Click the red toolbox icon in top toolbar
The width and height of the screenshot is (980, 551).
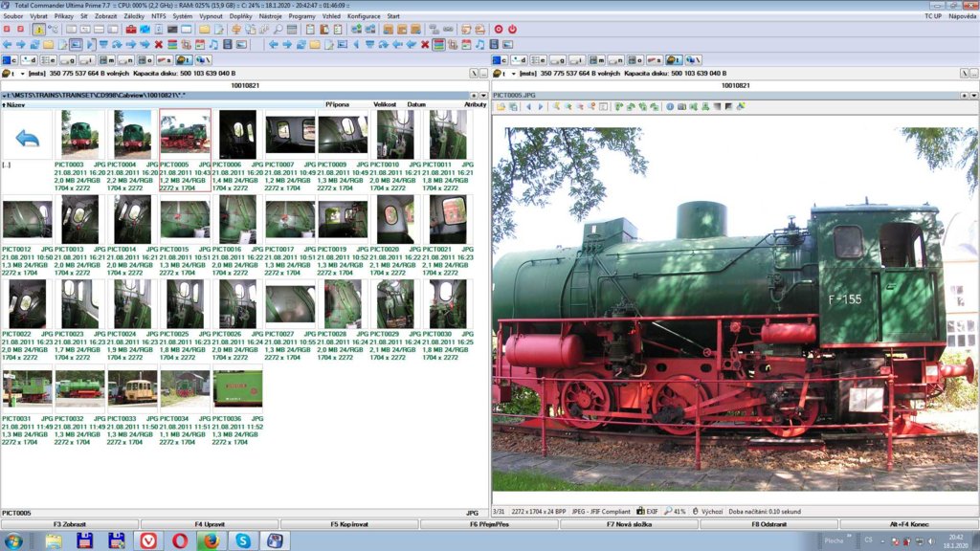point(131,30)
